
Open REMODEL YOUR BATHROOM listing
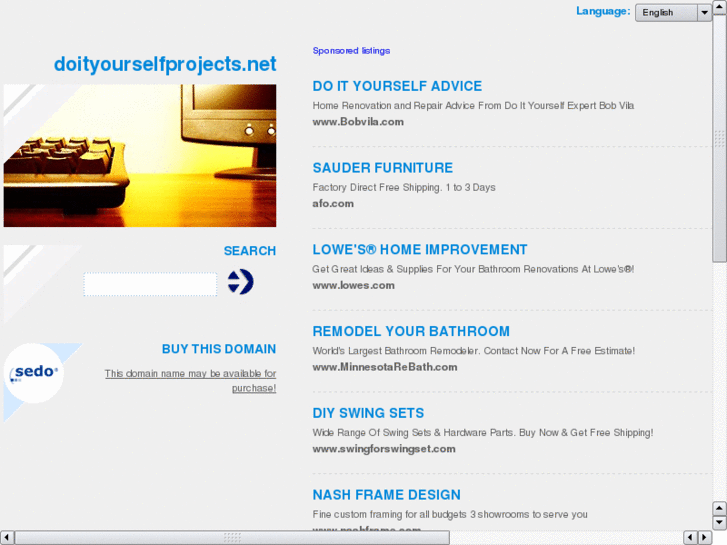[411, 331]
